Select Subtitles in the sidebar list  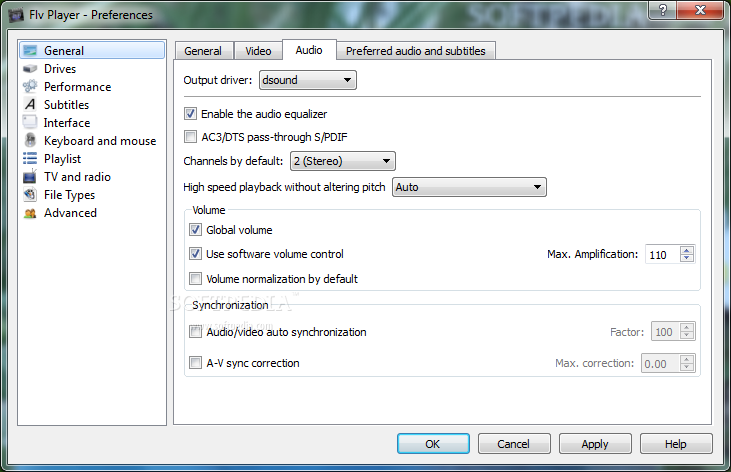[92, 104]
